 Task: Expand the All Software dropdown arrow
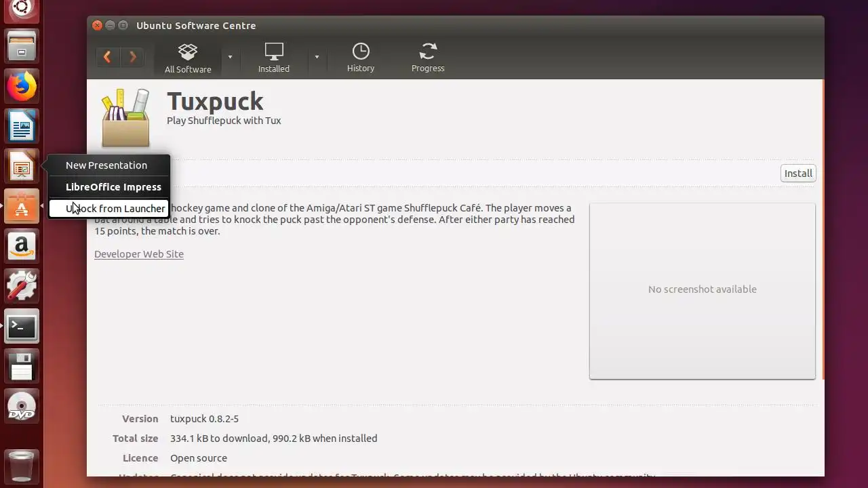tap(230, 57)
